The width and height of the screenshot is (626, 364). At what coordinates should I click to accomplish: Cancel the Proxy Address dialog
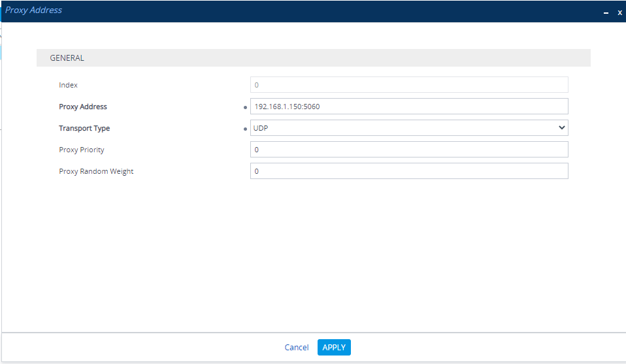[296, 347]
